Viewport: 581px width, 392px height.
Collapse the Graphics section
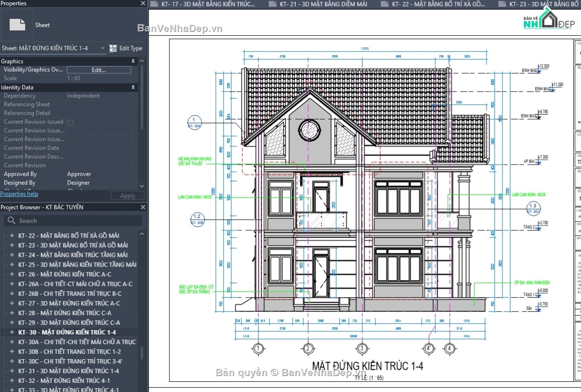click(133, 61)
